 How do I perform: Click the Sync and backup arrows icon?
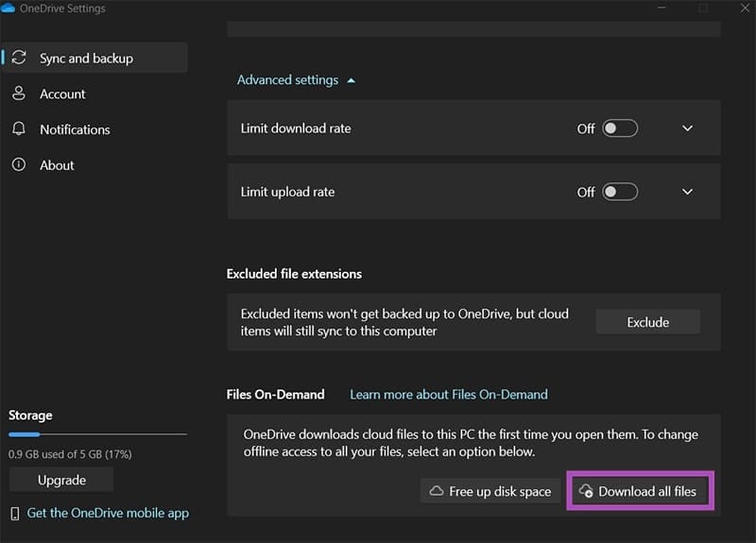click(x=19, y=59)
